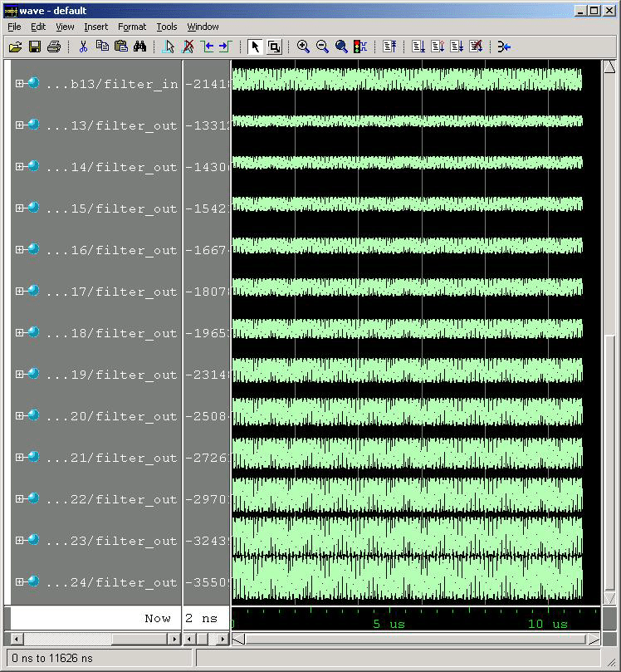Click the -3243 value of 23/filter_out

click(208, 541)
